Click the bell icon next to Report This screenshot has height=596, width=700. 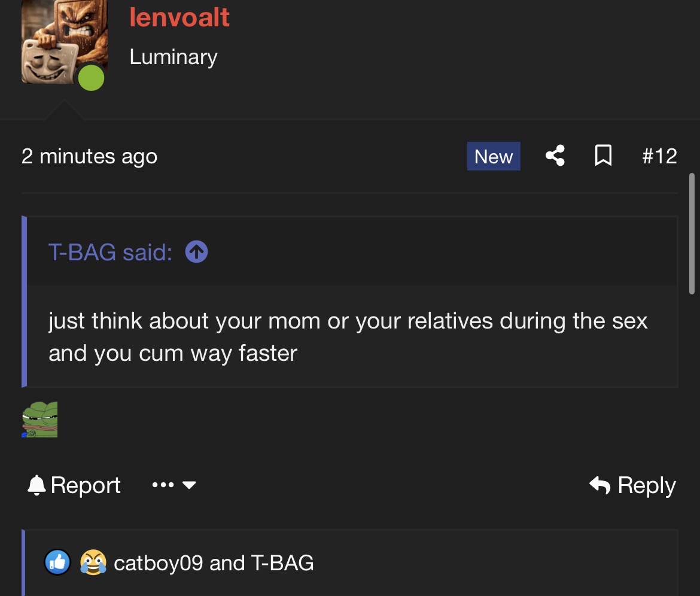36,485
